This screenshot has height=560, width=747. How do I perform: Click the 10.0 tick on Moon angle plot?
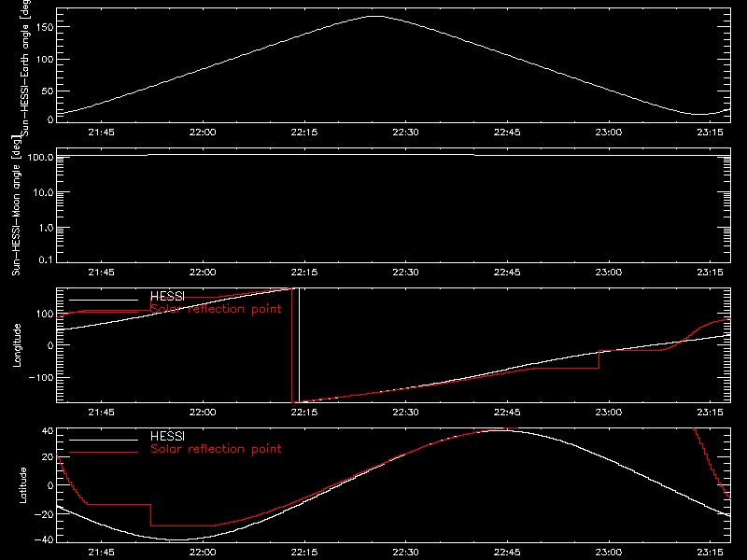tap(43, 193)
